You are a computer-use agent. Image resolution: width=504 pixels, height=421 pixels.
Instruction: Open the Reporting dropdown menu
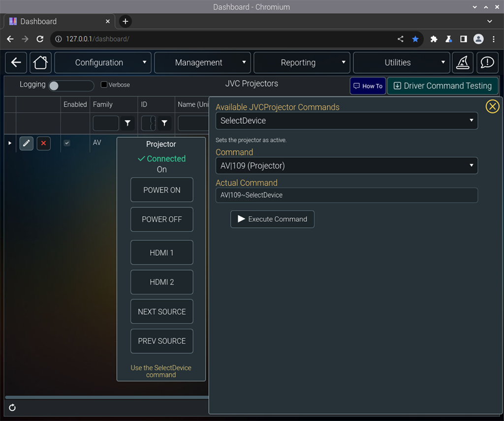302,62
